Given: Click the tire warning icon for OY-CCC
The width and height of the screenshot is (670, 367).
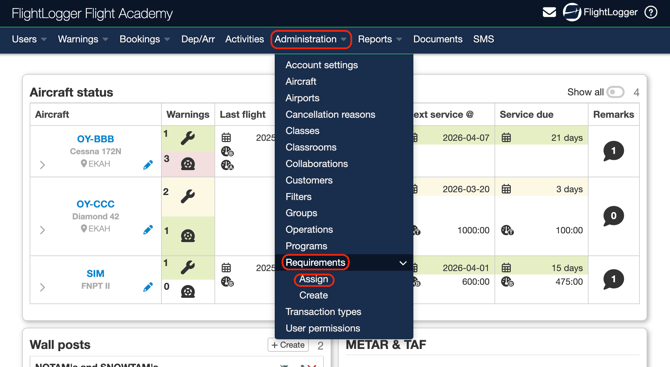Looking at the screenshot, I should [x=188, y=235].
